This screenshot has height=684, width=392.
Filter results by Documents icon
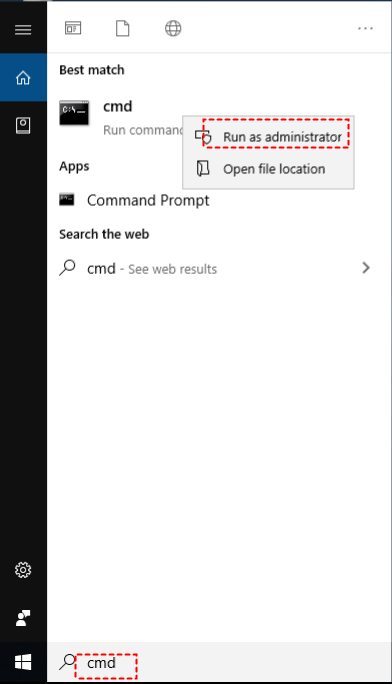coord(123,28)
